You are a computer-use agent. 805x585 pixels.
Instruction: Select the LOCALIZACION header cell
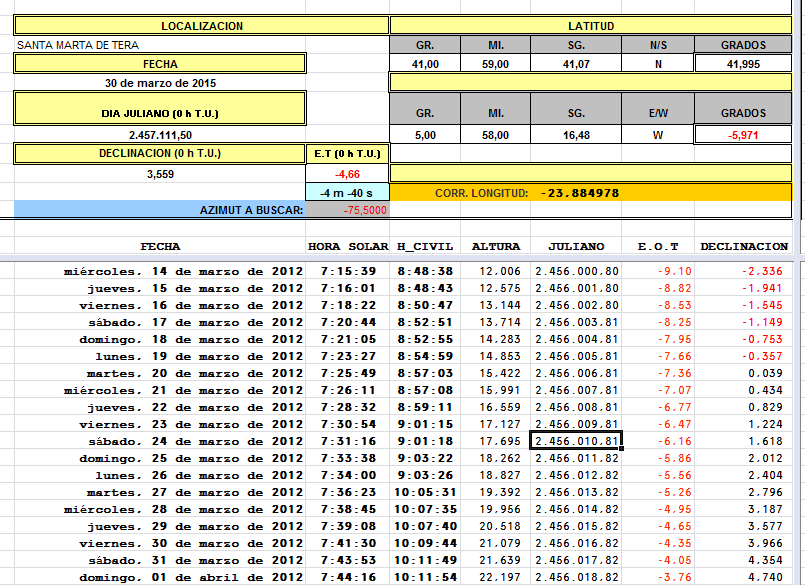201,26
